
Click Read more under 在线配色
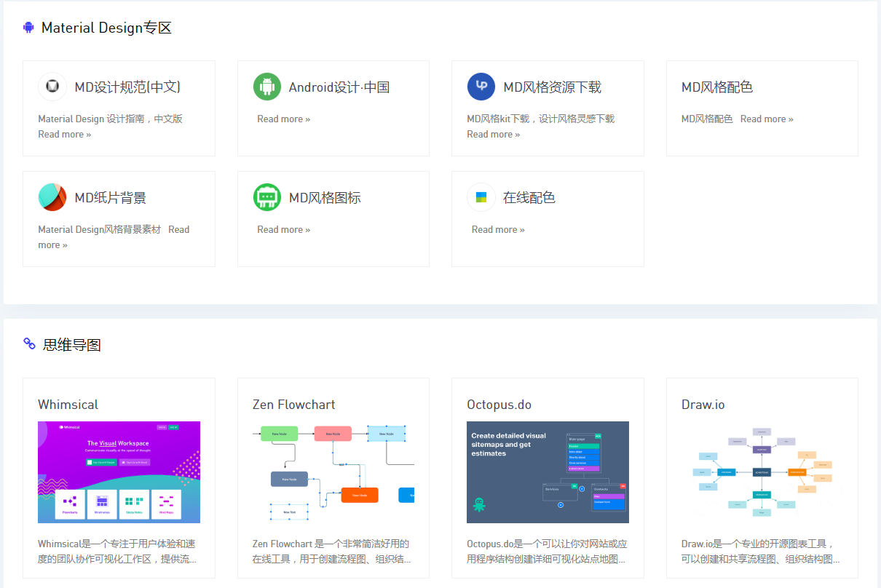coord(498,230)
